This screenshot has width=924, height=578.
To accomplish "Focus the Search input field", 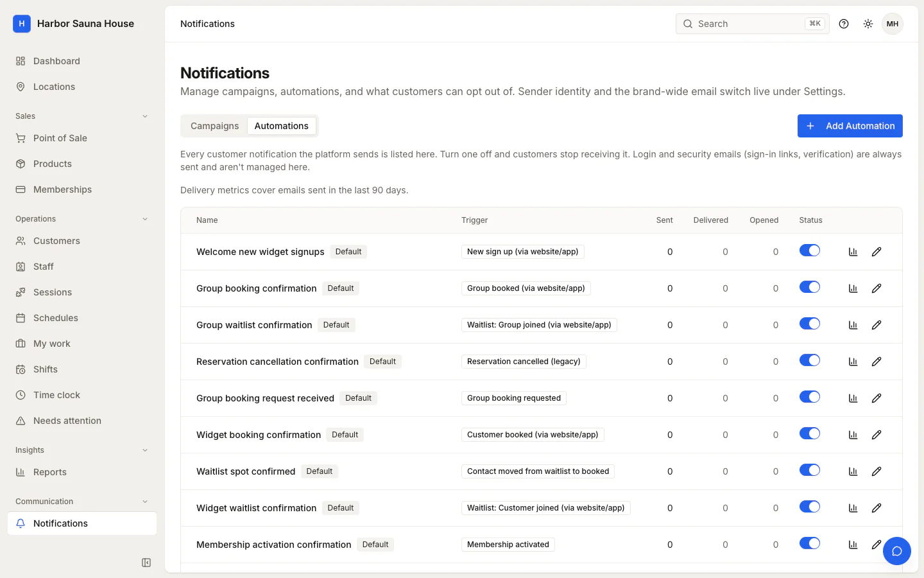I will coord(752,24).
